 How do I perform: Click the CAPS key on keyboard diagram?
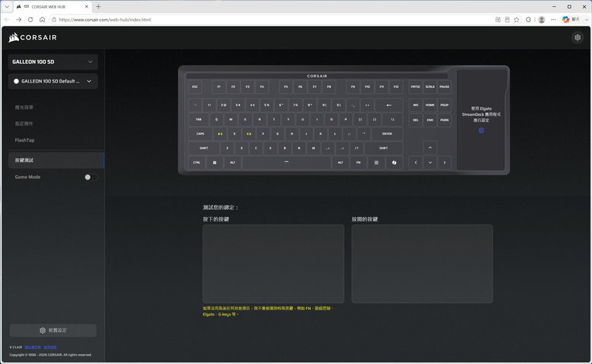(x=200, y=134)
